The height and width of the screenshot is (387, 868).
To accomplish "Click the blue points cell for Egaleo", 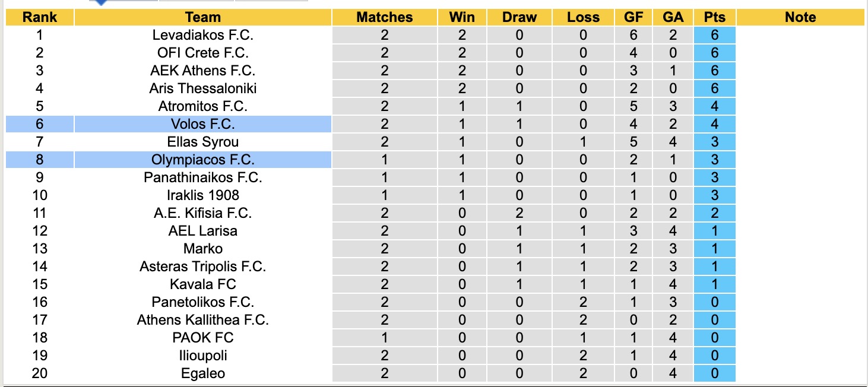I will (x=714, y=373).
